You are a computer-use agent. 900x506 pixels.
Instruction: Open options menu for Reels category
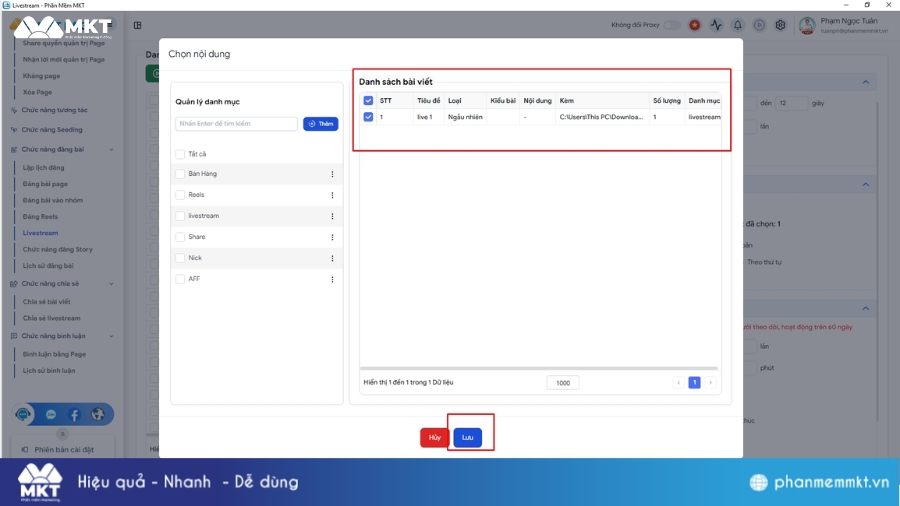[x=332, y=195]
